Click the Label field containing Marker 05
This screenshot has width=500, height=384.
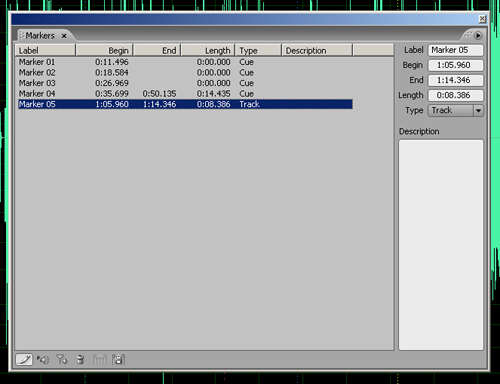coord(456,50)
